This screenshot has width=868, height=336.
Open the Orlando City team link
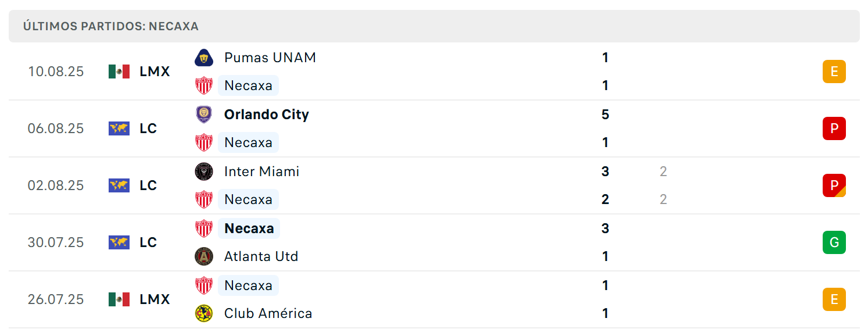(x=267, y=115)
